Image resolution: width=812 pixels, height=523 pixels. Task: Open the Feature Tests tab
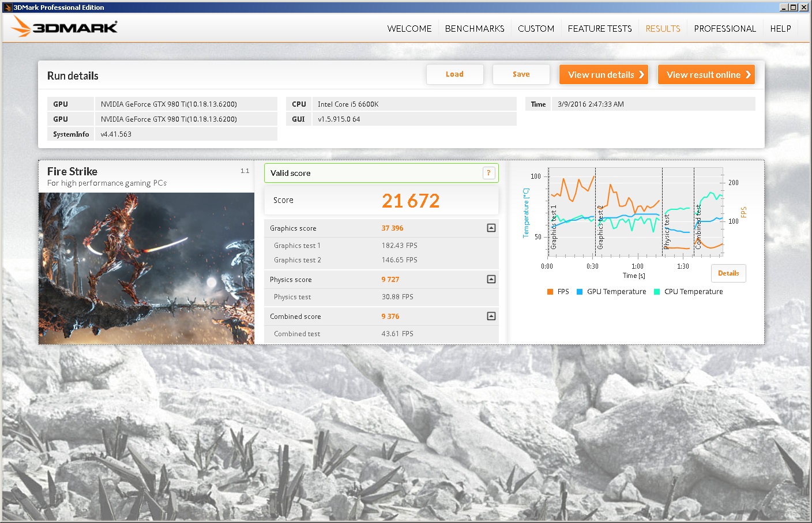tap(600, 28)
